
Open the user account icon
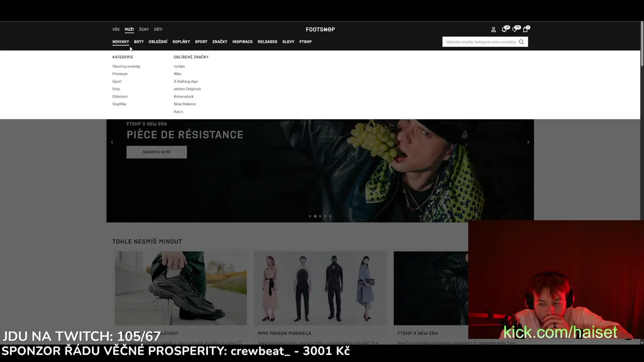click(x=493, y=30)
